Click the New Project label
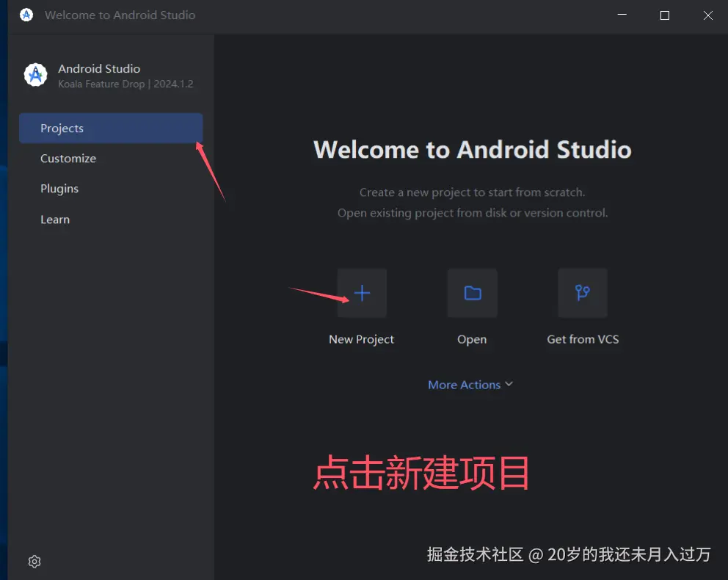 point(361,339)
